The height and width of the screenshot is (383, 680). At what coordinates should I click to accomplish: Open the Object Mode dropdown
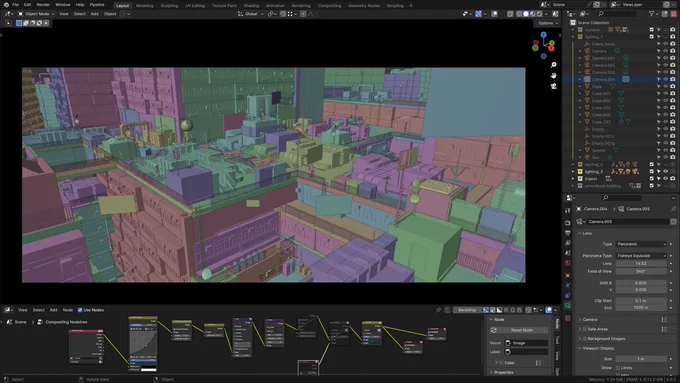[36, 14]
